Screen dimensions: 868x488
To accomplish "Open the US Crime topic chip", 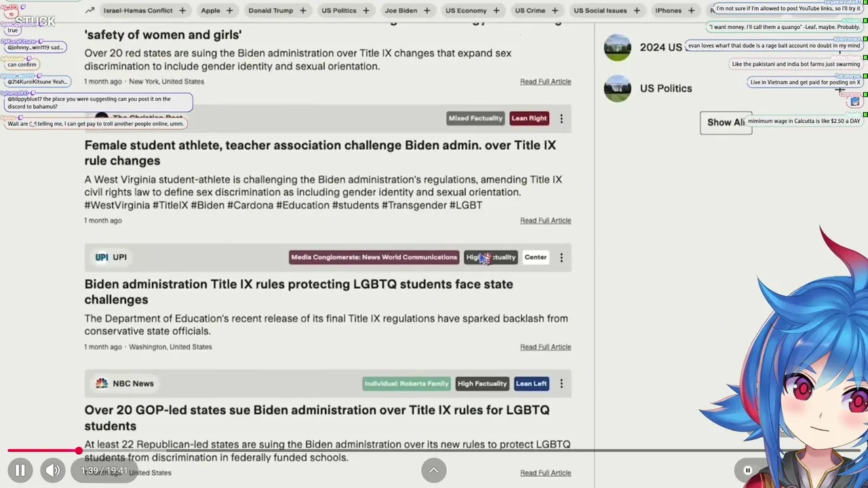I will pyautogui.click(x=530, y=10).
